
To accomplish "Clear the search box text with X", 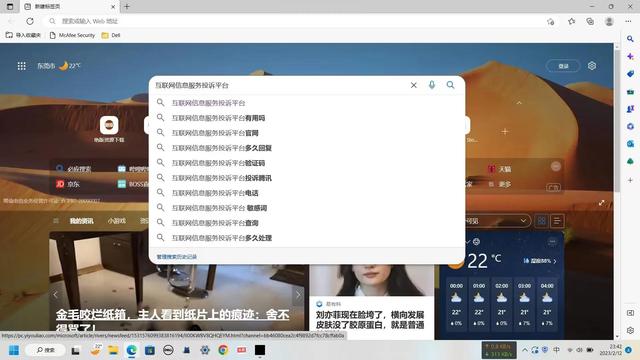I will (x=413, y=85).
